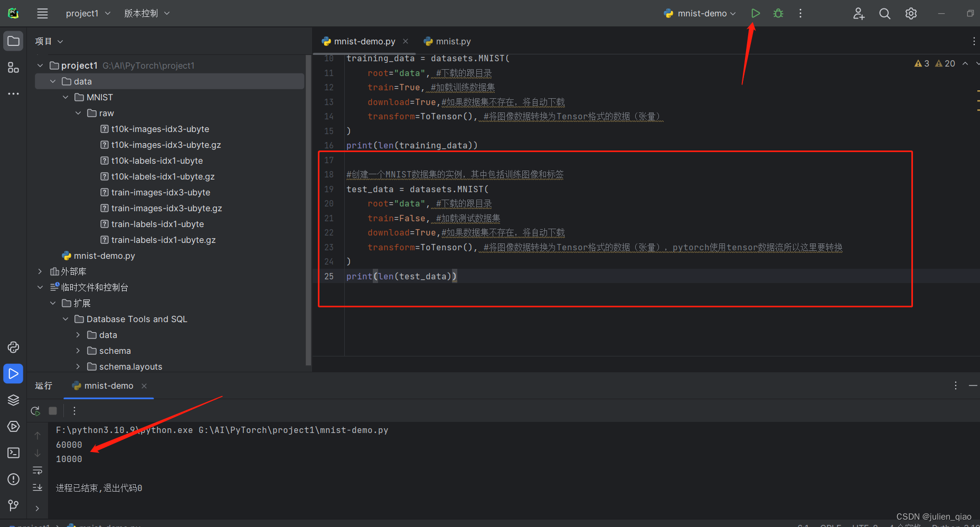Image resolution: width=980 pixels, height=527 pixels.
Task: Go up the stack trace arrow
Action: pyautogui.click(x=37, y=436)
